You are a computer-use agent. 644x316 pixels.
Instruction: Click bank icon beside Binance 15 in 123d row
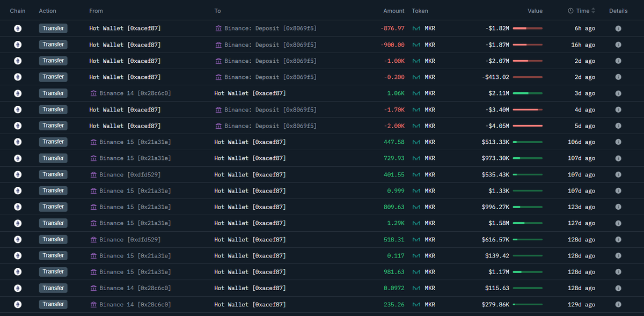pyautogui.click(x=94, y=207)
